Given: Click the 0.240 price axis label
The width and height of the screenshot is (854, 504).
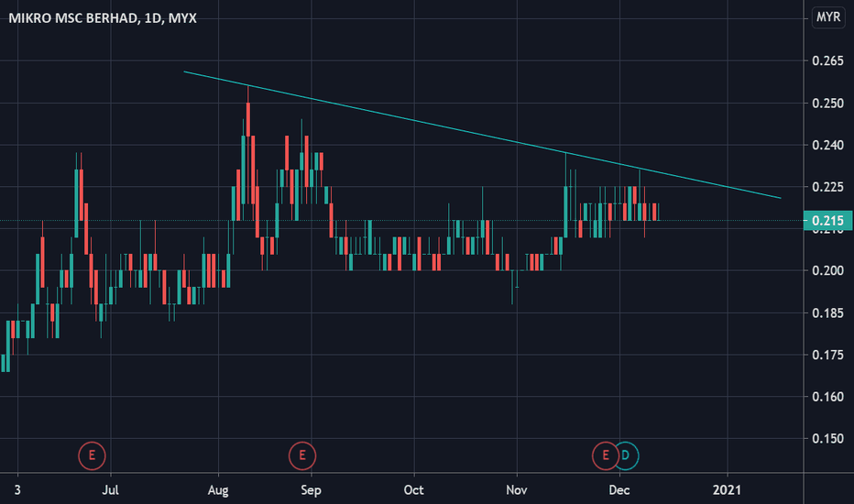Looking at the screenshot, I should 827,145.
